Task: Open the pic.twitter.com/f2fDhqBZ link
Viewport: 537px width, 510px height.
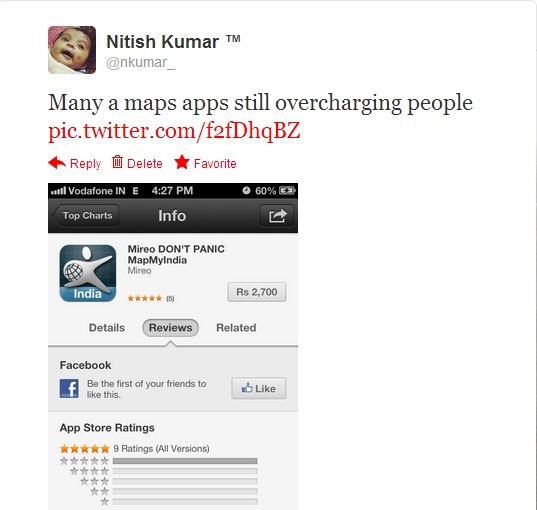Action: pos(174,132)
